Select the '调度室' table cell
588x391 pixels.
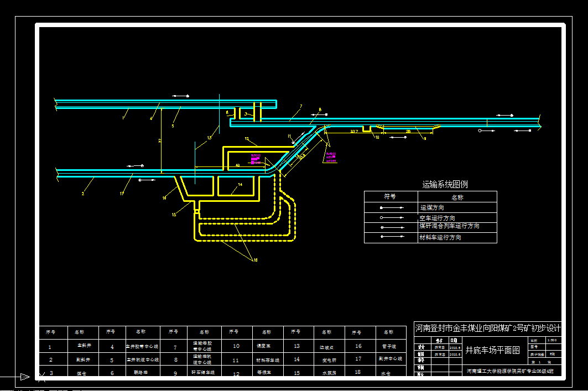pos(264,346)
